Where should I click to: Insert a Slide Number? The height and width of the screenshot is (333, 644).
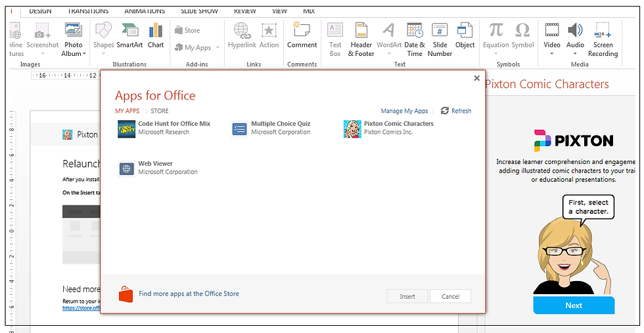pos(440,40)
